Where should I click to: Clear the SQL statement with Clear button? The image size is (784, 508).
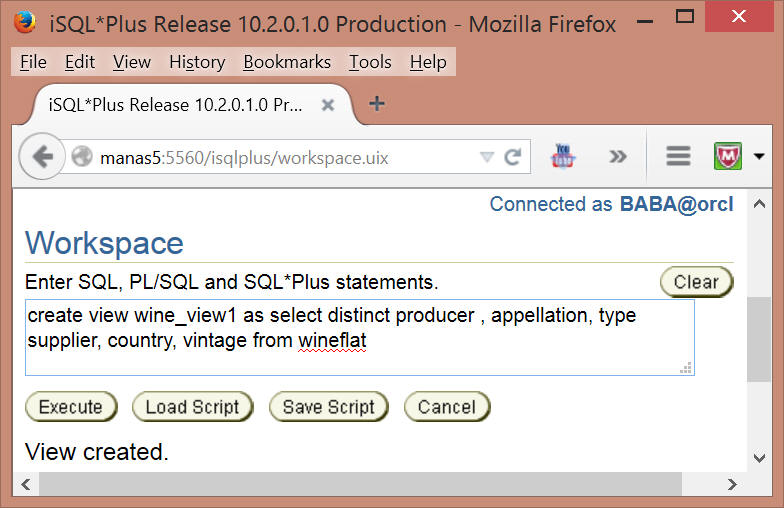point(696,282)
